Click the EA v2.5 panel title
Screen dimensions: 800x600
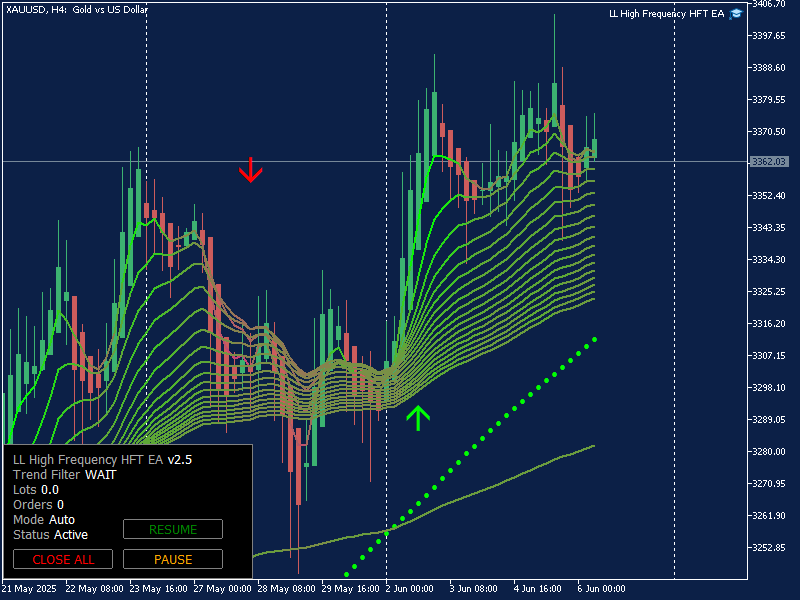(103, 460)
